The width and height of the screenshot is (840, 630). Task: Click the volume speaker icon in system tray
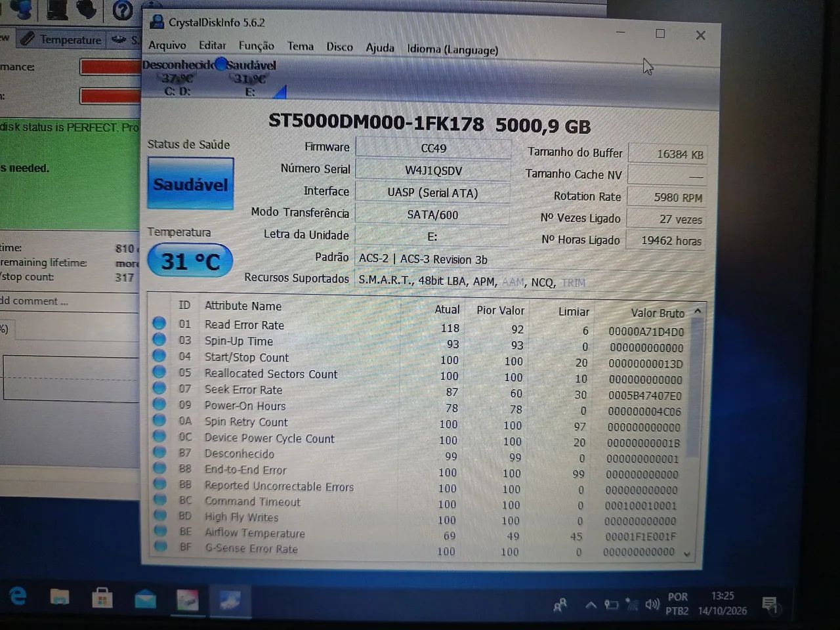(652, 604)
